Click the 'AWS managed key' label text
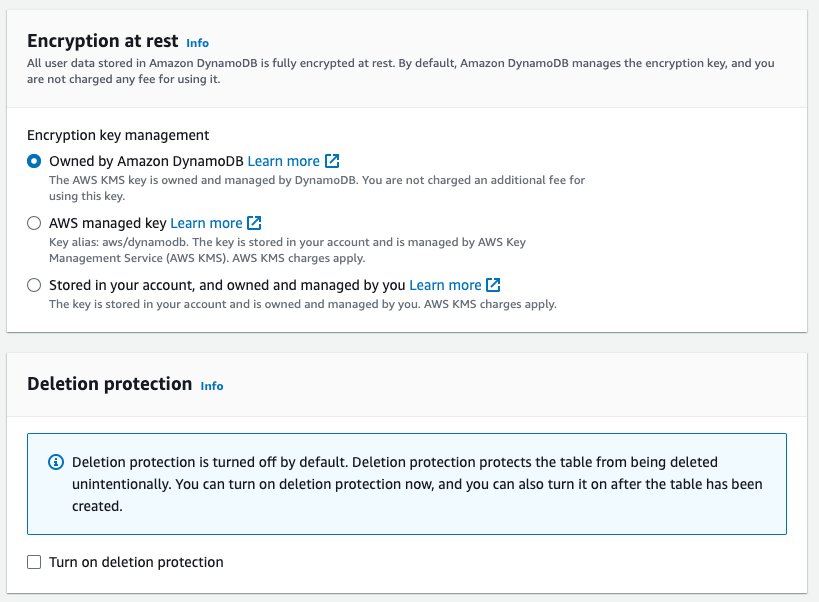The height and width of the screenshot is (602, 819). pyautogui.click(x=108, y=223)
